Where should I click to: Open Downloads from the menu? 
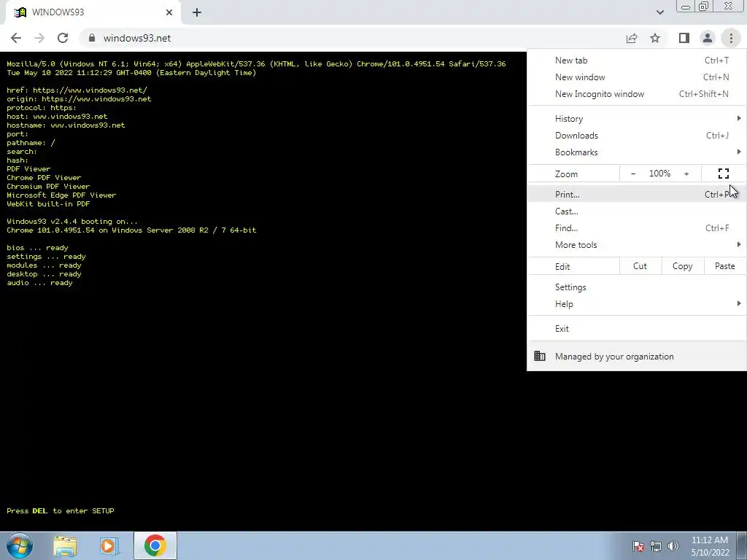click(x=636, y=135)
